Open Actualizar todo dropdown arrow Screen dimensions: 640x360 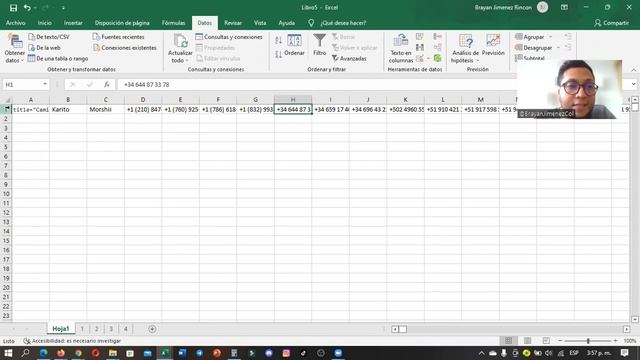coord(187,61)
